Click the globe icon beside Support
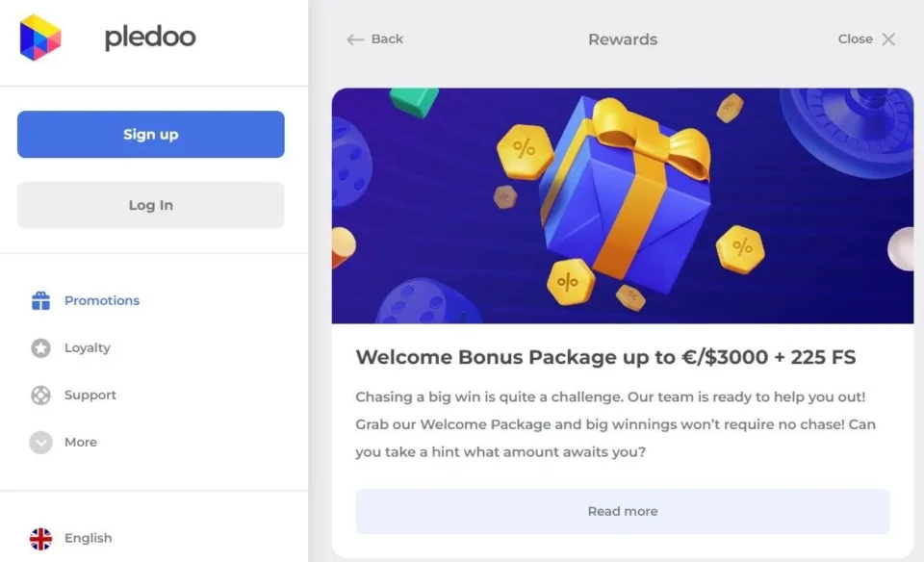 38,395
